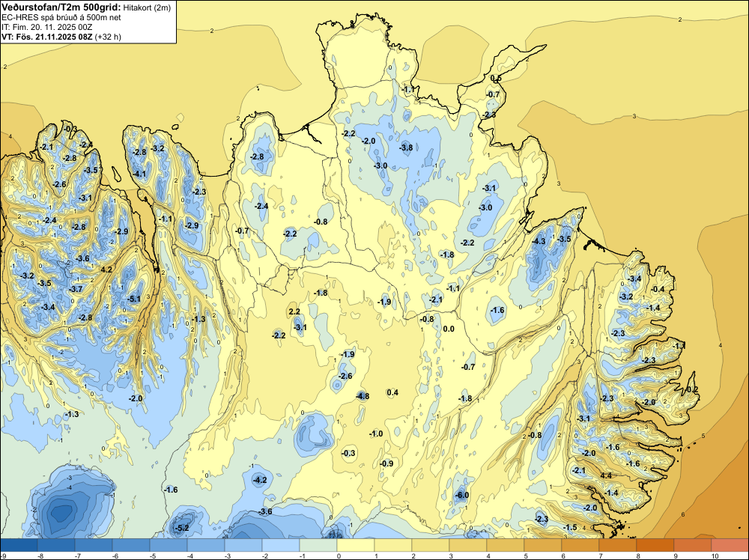Image resolution: width=749 pixels, height=560 pixels.
Task: Pick the legend swatch between -1 and 0
Action: coord(318,545)
